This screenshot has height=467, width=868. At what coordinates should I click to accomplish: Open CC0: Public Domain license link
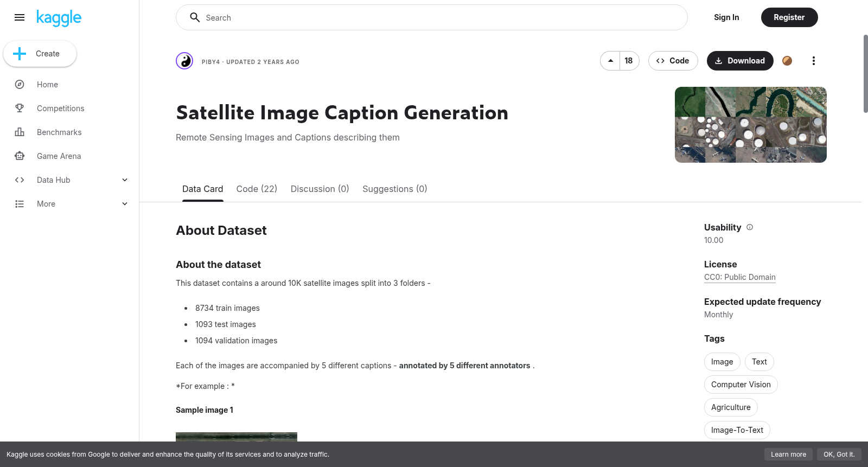pos(739,277)
